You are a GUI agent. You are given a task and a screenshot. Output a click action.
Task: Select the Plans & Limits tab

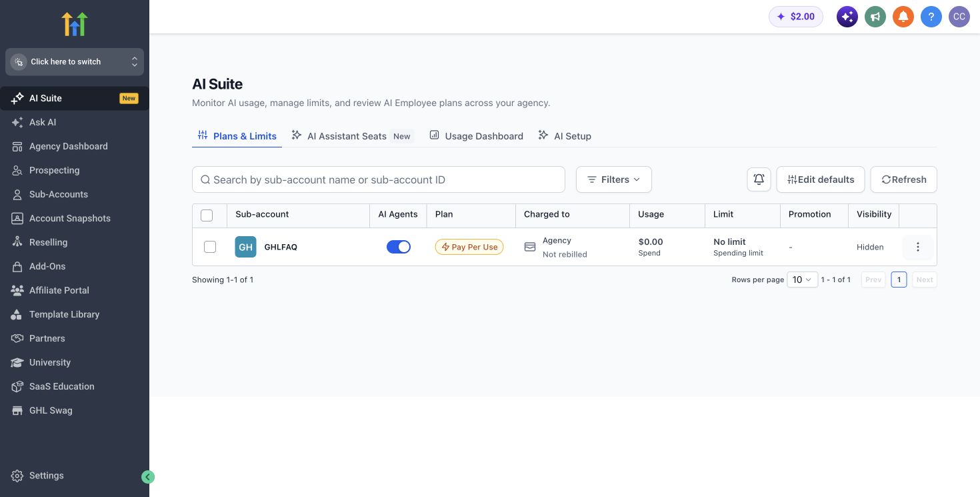click(x=237, y=136)
